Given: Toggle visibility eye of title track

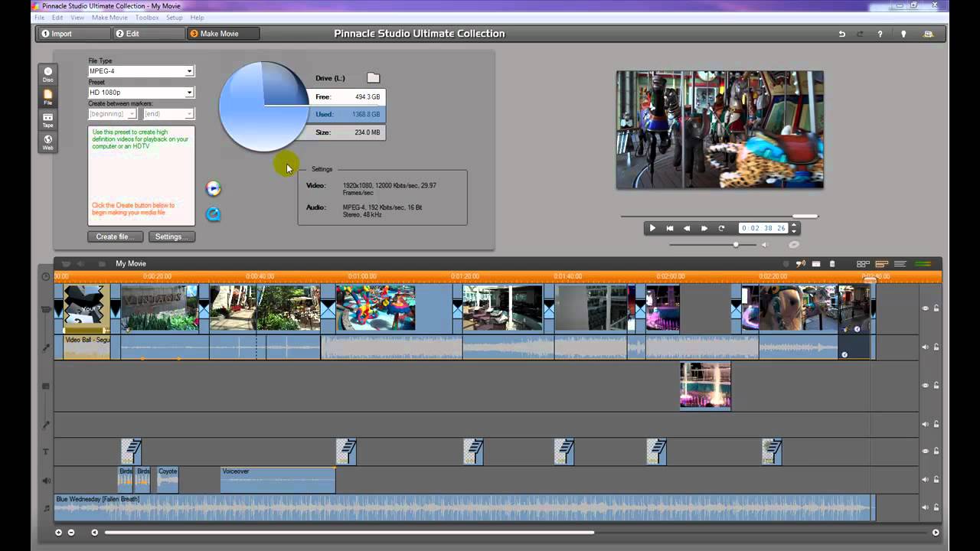Looking at the screenshot, I should pyautogui.click(x=925, y=452).
